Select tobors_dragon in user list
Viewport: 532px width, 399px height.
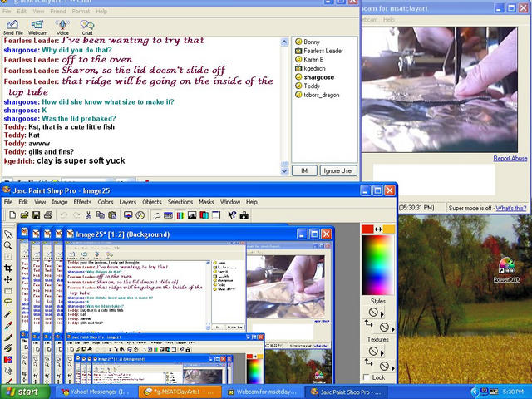point(318,95)
